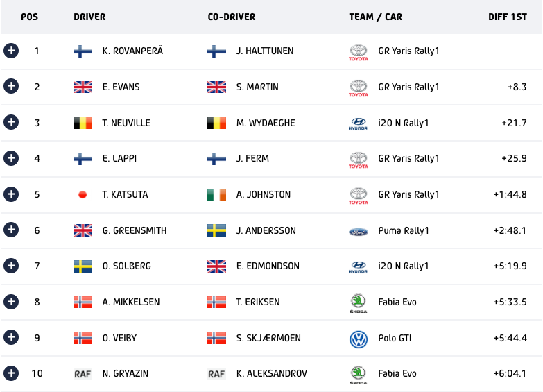Click co-driver name K. Aleksandrov
Viewport: 543px width, 392px height.
(x=271, y=374)
